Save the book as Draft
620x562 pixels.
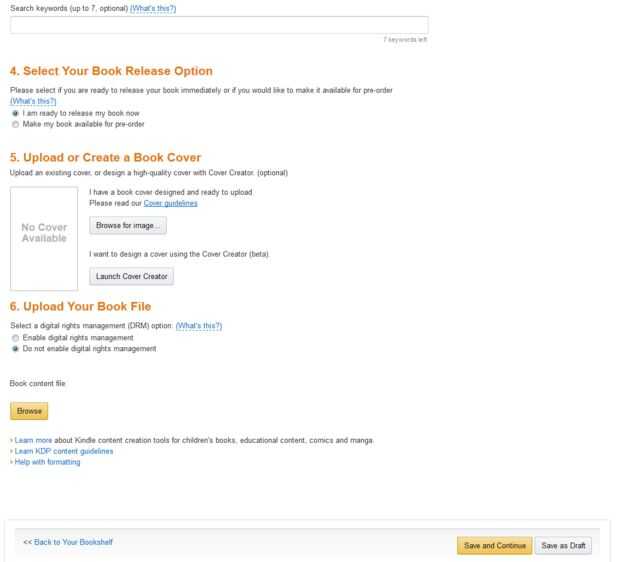coord(563,545)
